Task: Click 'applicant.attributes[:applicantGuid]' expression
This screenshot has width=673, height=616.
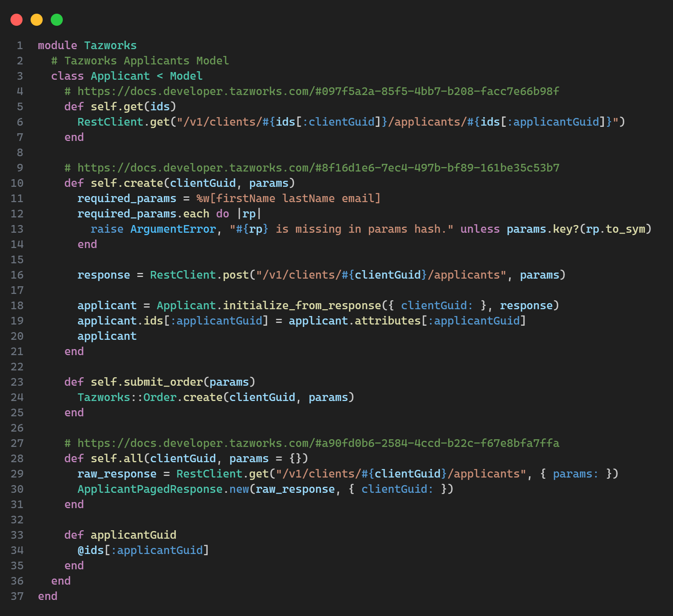Action: tap(407, 321)
